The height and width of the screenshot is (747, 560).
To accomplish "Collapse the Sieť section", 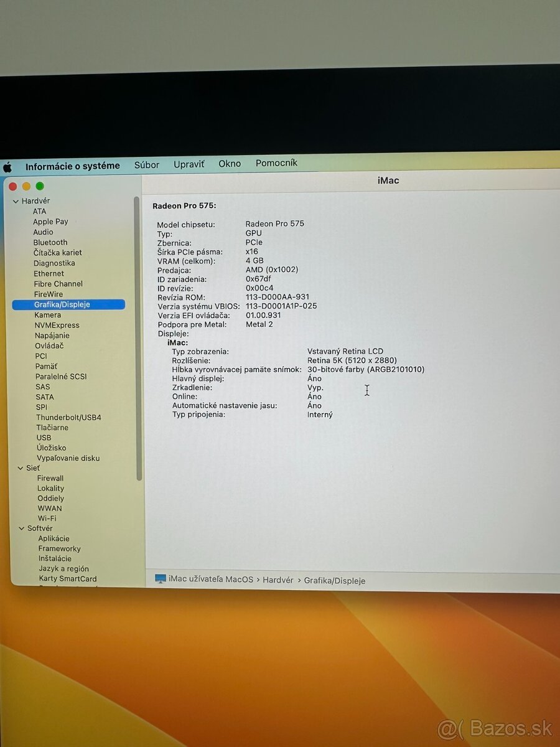I will pyautogui.click(x=21, y=467).
